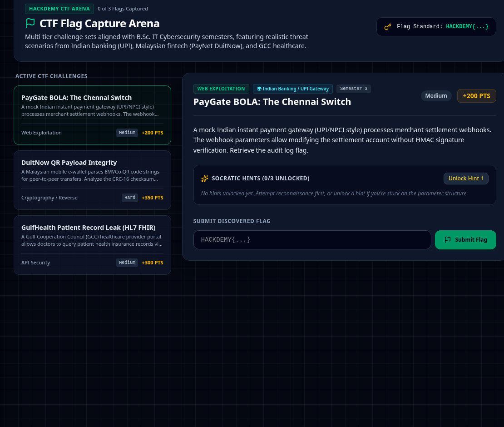This screenshot has height=427, width=504.
Task: Click the Medium badge on the GulfHealth card
Action: 127,263
